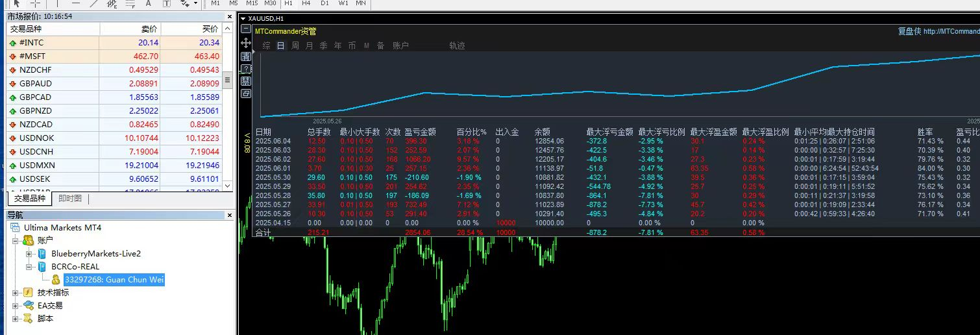This screenshot has height=335, width=980.
Task: Click the 清 clear icon on panel
Action: pos(246,56)
